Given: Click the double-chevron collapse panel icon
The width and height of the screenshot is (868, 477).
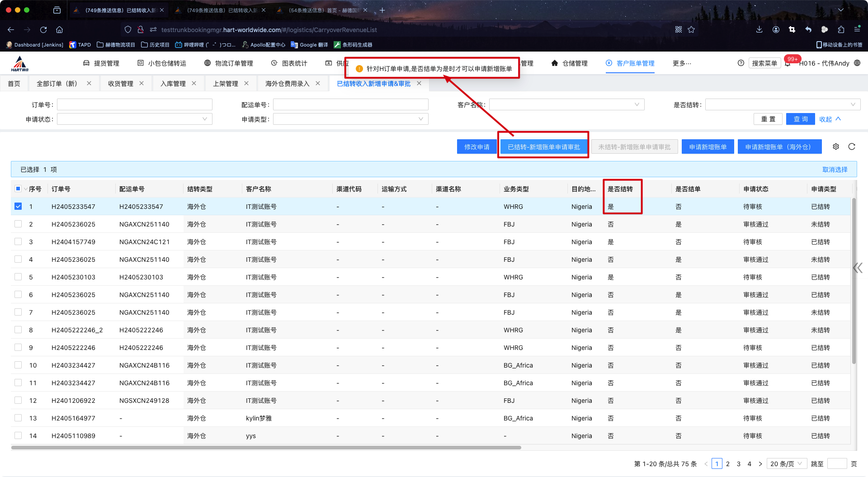Looking at the screenshot, I should coord(858,268).
